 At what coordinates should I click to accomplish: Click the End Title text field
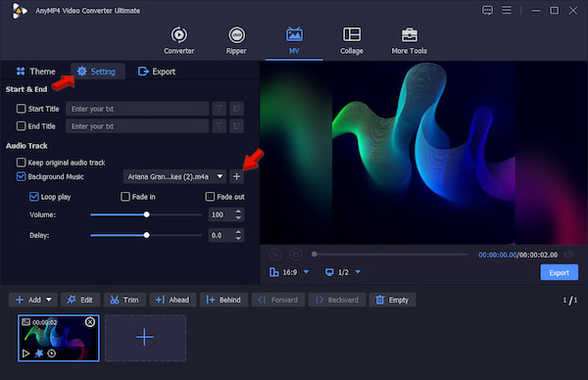click(137, 126)
